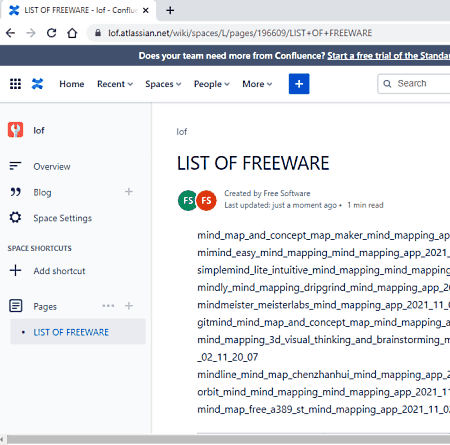
Task: Click the search magnifier icon
Action: pyautogui.click(x=387, y=84)
